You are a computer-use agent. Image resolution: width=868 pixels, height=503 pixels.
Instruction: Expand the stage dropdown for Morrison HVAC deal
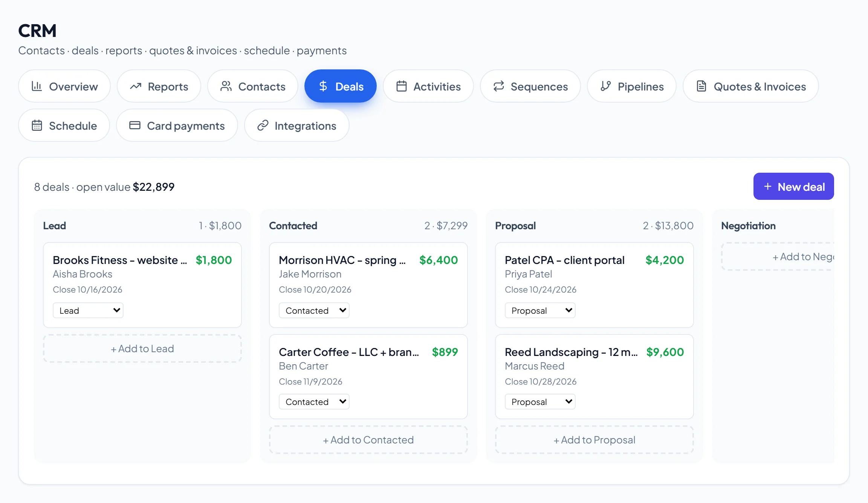coord(314,310)
